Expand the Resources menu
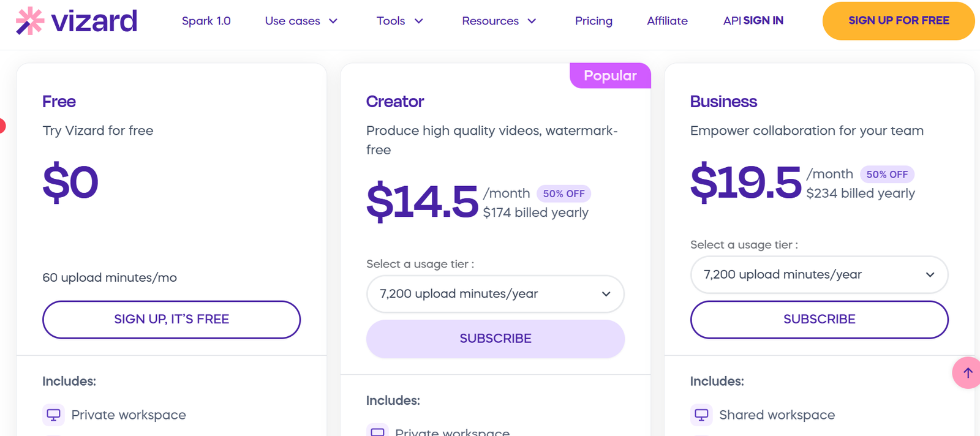980x436 pixels. [499, 21]
